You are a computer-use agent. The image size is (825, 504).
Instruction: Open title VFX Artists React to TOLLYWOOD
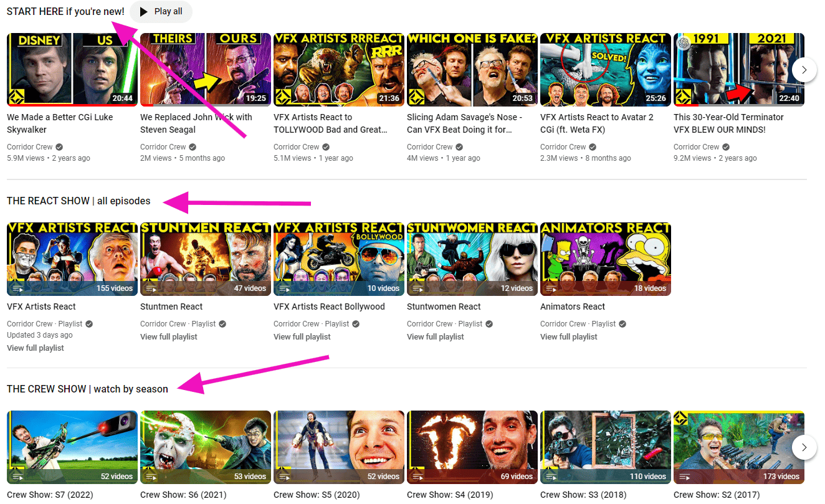click(330, 123)
